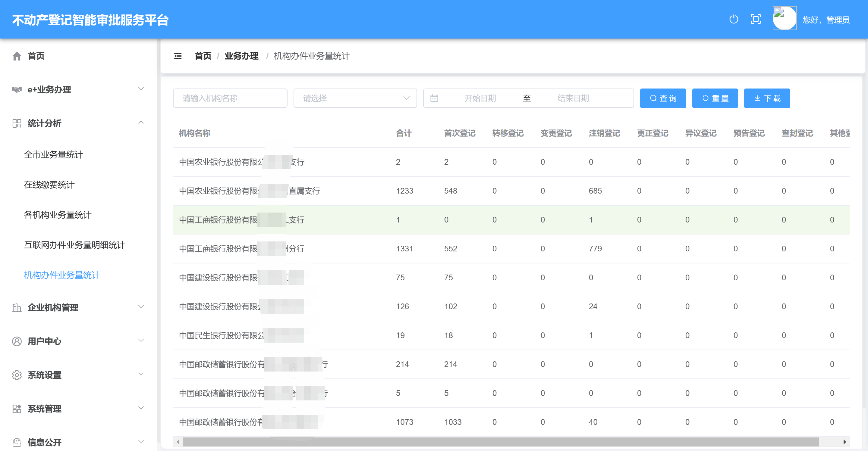Screen dimensions: 868x451
Task: Open the 请选择 dropdown
Action: click(x=355, y=98)
